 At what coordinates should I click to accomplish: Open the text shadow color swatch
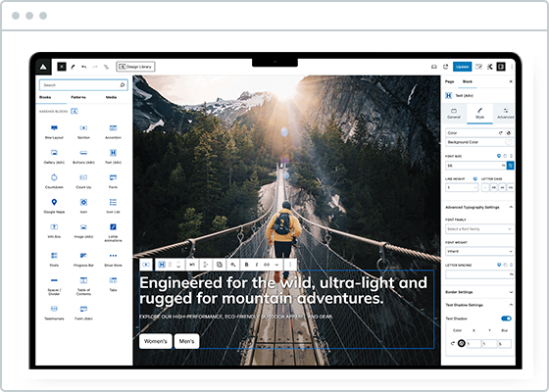462,343
